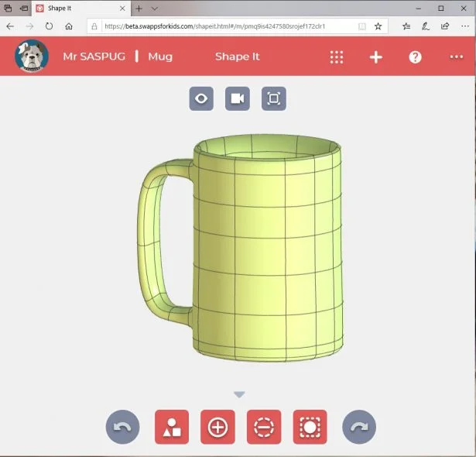This screenshot has width=476, height=457.
Task: Collapse the bottom toolbar with down arrow
Action: coord(239,394)
